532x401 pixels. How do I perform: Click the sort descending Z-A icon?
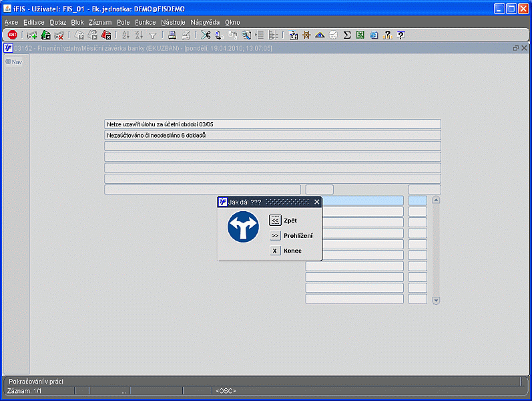(x=139, y=35)
